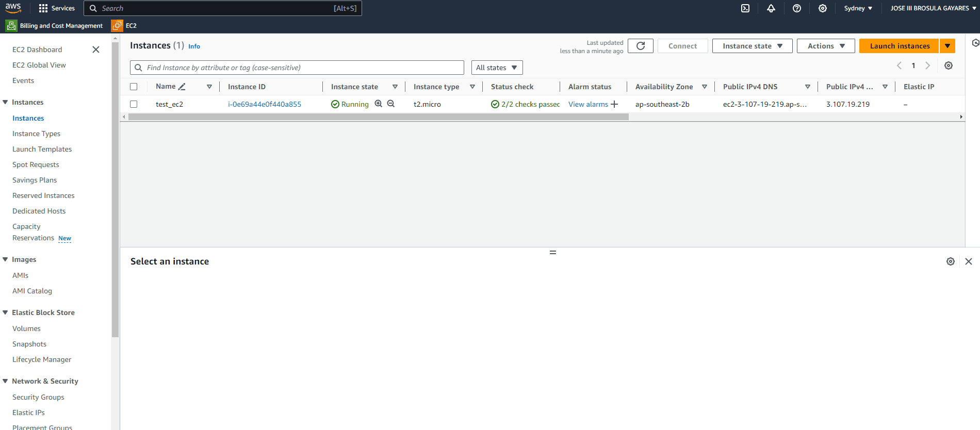Select all instances checkbox in header
This screenshot has height=430, width=980.
tap(134, 87)
